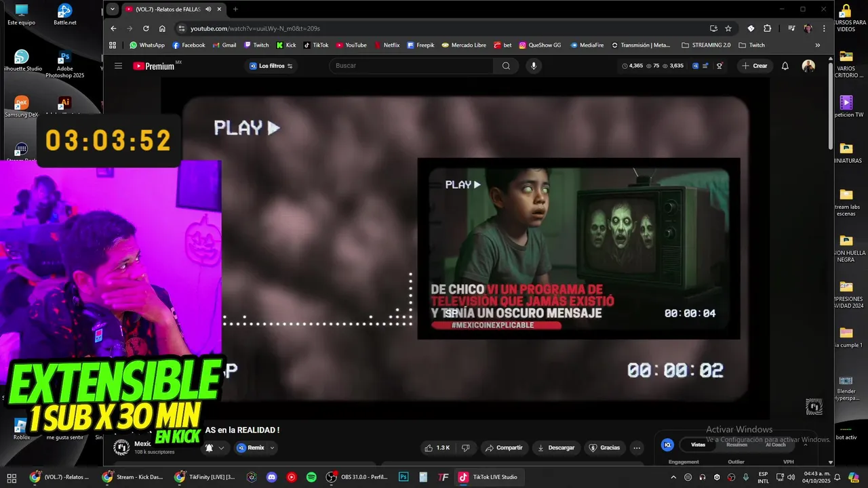Screen dimensions: 868x488
Task: Switch to the Resumen tab in vidIQ panel
Action: click(x=737, y=445)
